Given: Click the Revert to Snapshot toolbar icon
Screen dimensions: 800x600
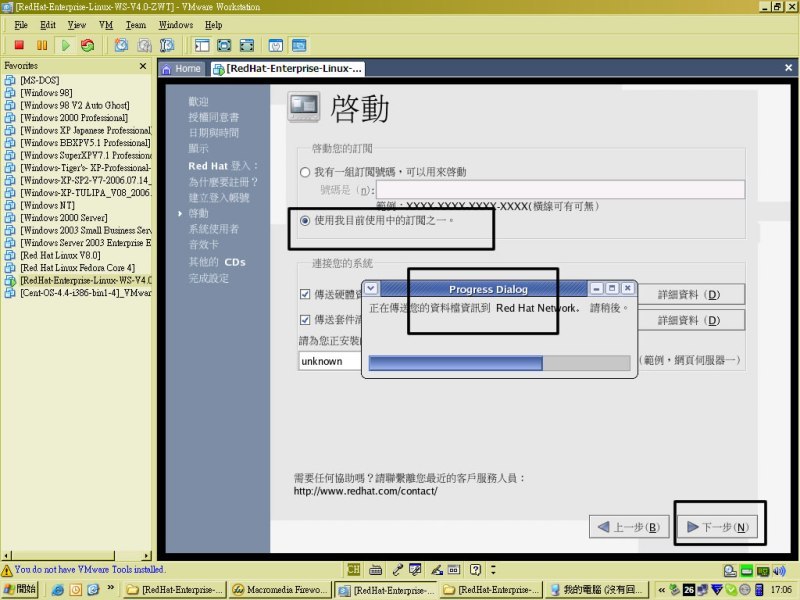Looking at the screenshot, I should coord(144,45).
